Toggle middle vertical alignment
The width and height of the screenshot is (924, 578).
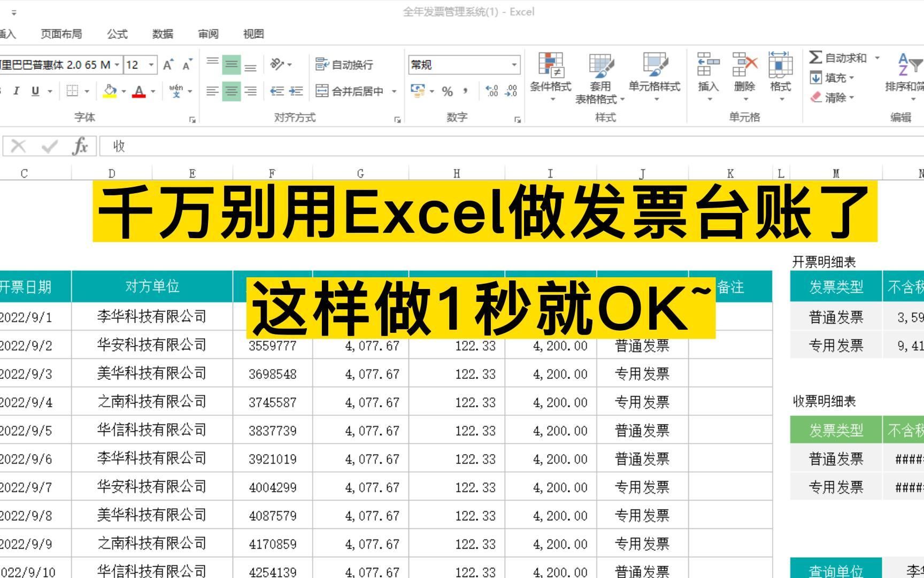coord(231,64)
